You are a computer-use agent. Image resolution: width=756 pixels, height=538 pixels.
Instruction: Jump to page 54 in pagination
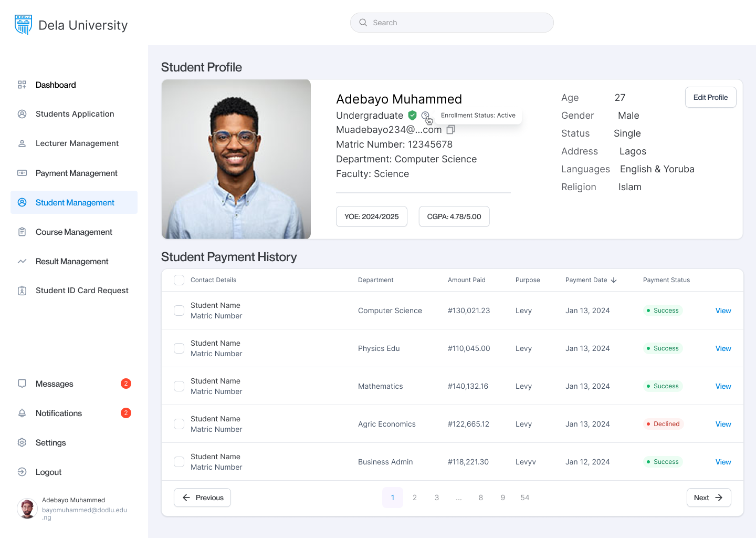click(524, 498)
